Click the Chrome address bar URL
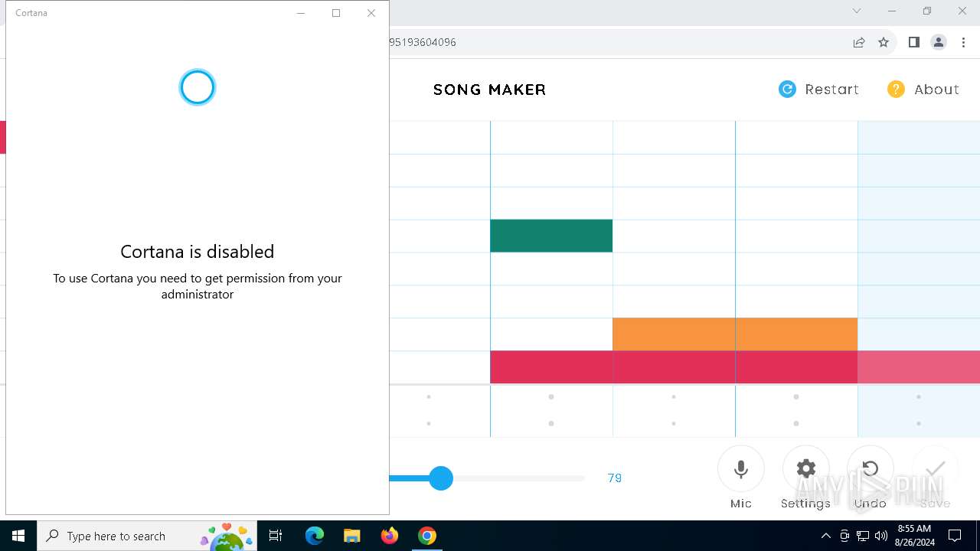This screenshot has width=980, height=551. pyautogui.click(x=423, y=42)
